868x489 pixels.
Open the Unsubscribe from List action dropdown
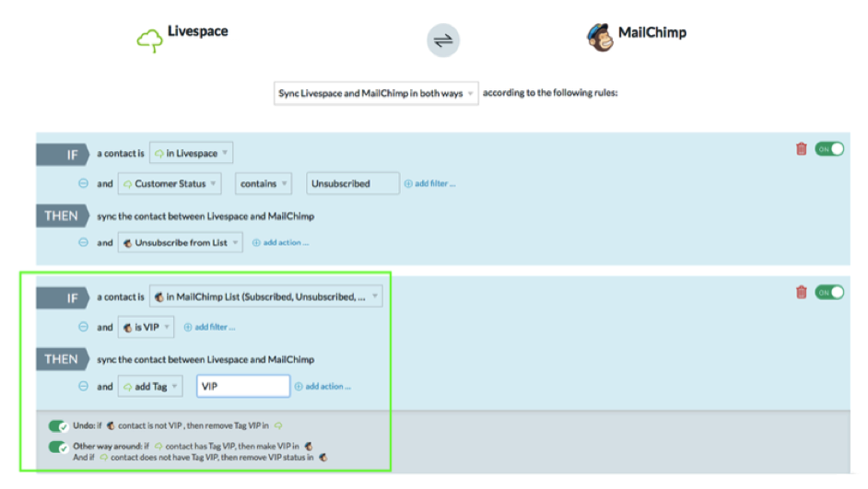click(180, 242)
